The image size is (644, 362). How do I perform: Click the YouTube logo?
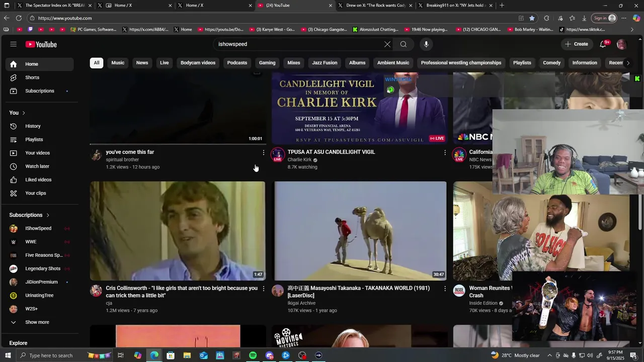pos(41,44)
